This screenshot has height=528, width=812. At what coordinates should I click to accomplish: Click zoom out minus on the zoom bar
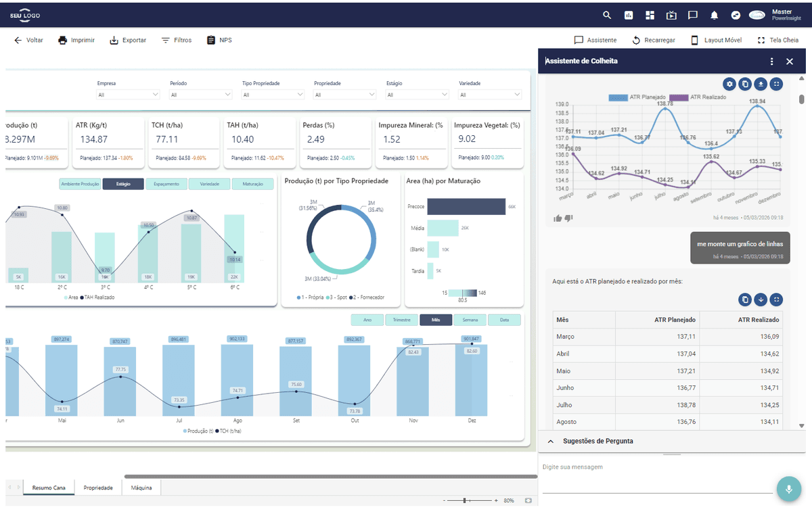(445, 500)
